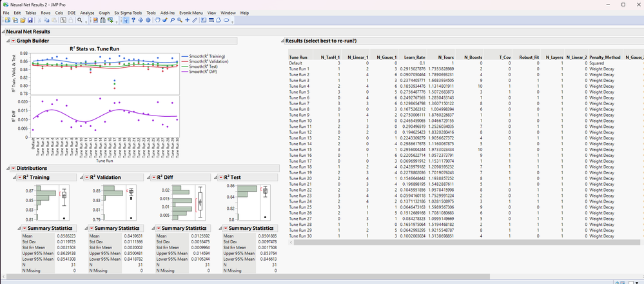Select the arrow cursor tool
644x284 pixels.
126,21
